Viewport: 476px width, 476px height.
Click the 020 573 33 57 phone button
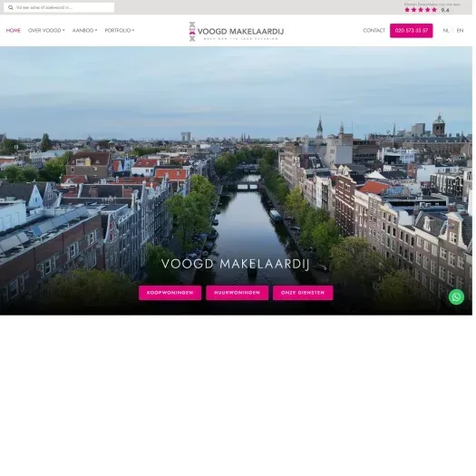coord(412,31)
